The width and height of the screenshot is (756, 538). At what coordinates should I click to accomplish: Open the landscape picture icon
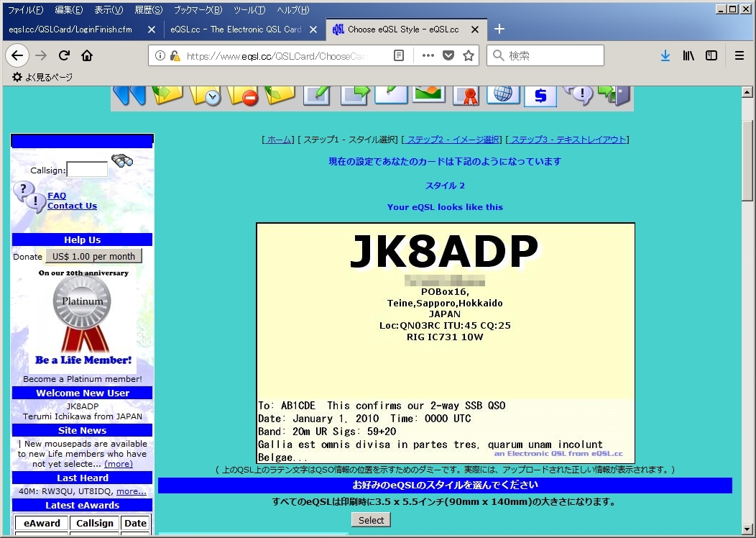[428, 94]
